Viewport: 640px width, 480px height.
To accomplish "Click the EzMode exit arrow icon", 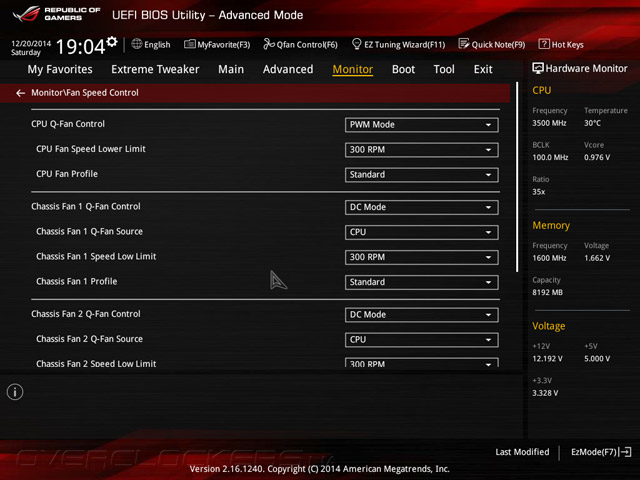I will [x=625, y=452].
